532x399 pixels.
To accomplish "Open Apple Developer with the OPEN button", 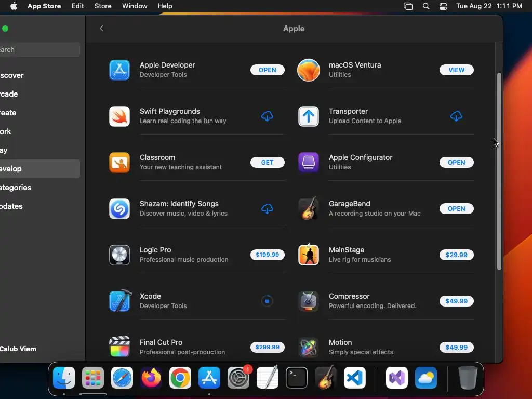I will [x=268, y=70].
